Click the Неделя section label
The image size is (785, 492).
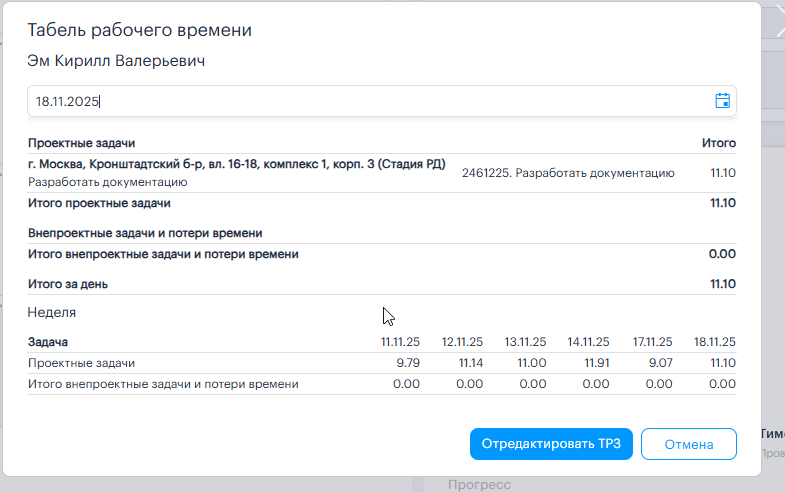click(x=52, y=312)
